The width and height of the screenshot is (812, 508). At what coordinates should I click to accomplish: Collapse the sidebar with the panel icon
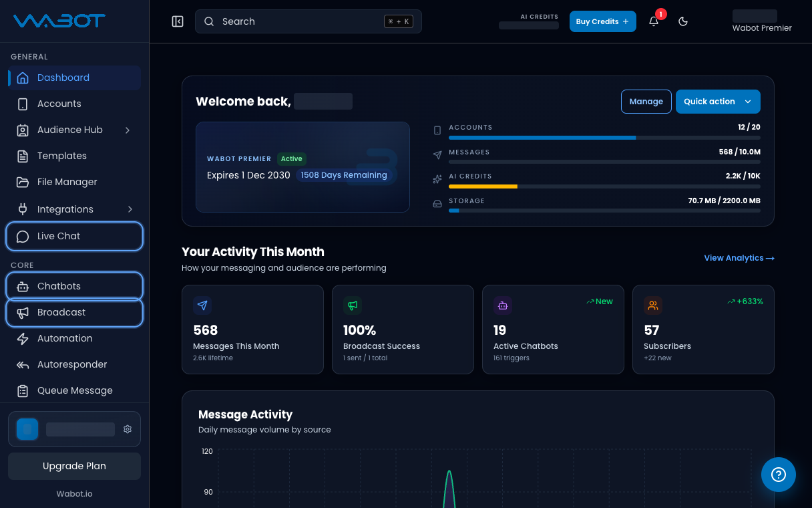coord(178,21)
